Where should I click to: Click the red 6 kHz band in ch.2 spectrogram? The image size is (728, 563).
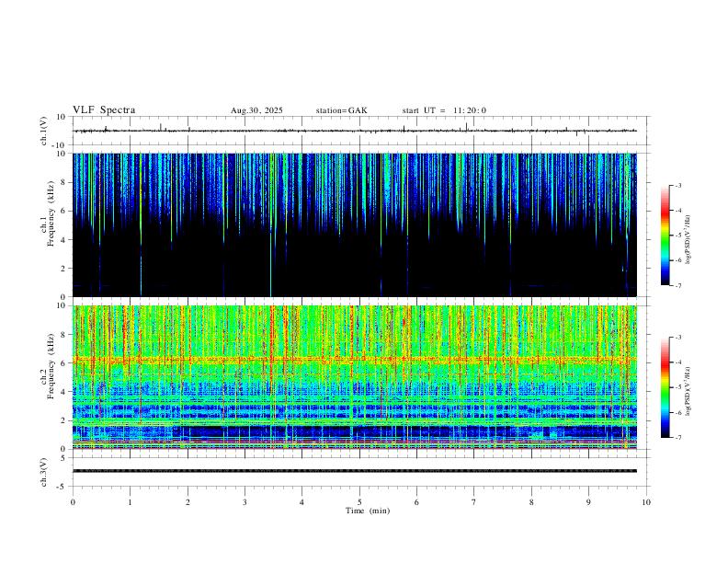pyautogui.click(x=355, y=360)
